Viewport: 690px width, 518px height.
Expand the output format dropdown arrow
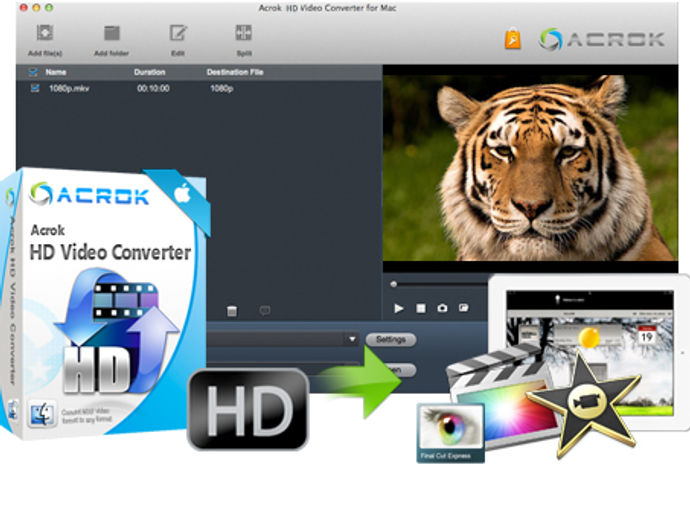click(x=352, y=339)
